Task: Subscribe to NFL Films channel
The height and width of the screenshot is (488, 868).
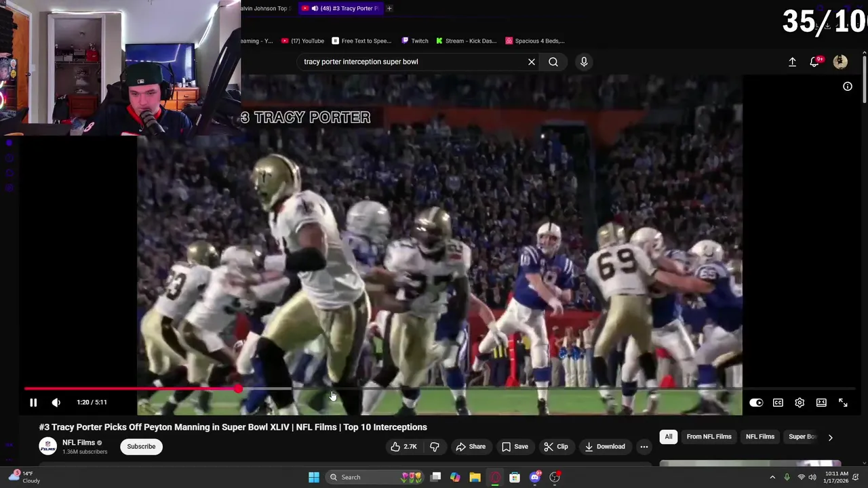Action: coord(141,447)
